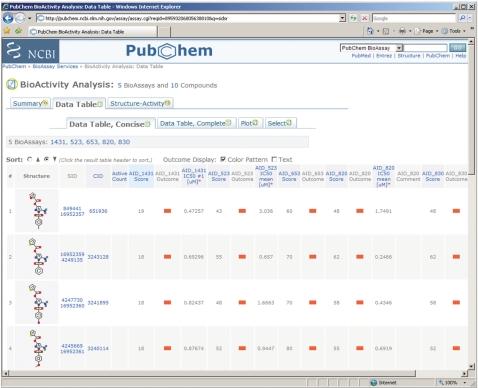The width and height of the screenshot is (478, 388).
Task: Click structure thumbnail in row 3
Action: pyautogui.click(x=37, y=302)
